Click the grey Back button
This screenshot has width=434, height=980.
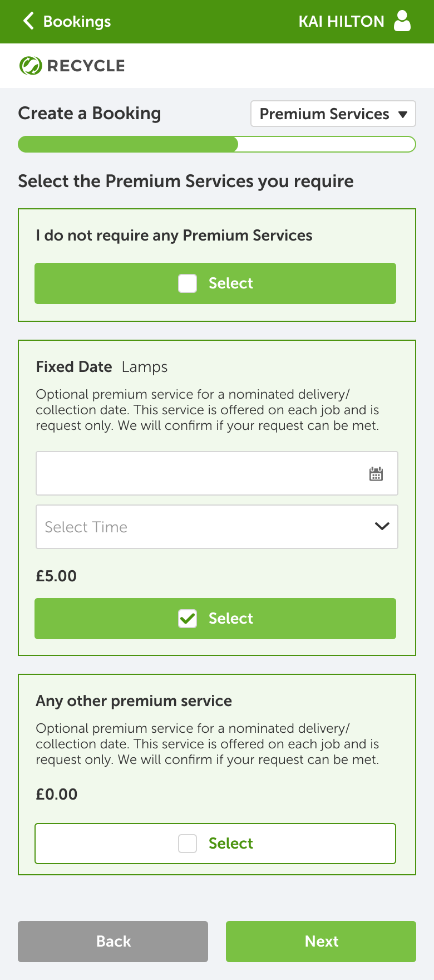click(113, 942)
